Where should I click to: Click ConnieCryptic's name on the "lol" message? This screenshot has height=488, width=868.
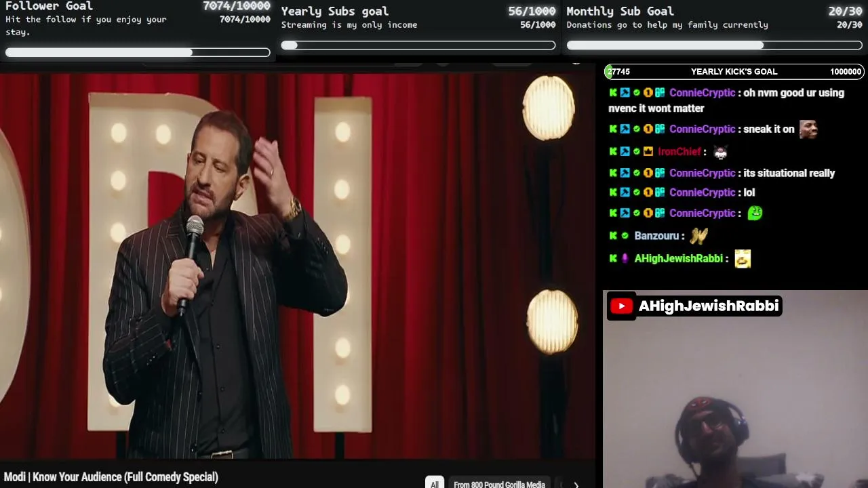click(x=702, y=192)
